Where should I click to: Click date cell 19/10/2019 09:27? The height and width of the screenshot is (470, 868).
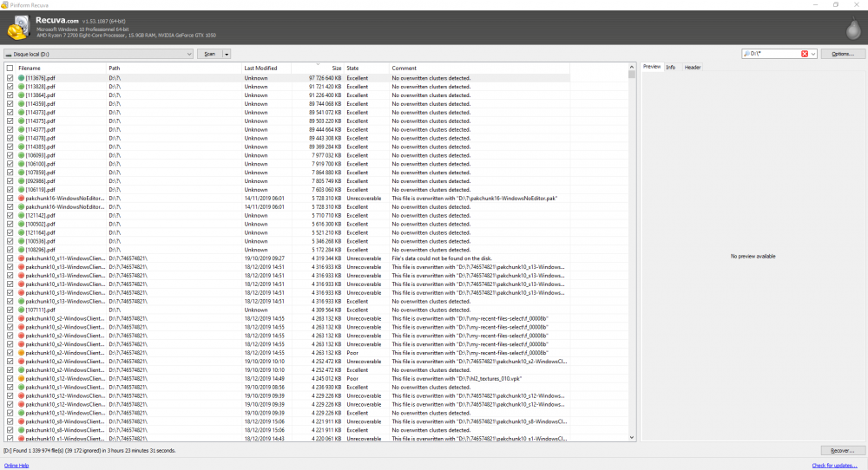coord(265,258)
